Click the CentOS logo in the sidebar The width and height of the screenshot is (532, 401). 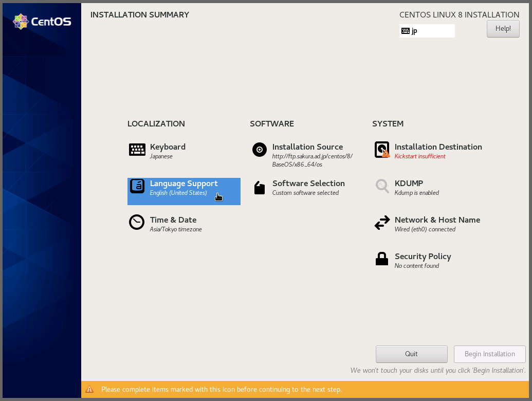click(x=42, y=22)
